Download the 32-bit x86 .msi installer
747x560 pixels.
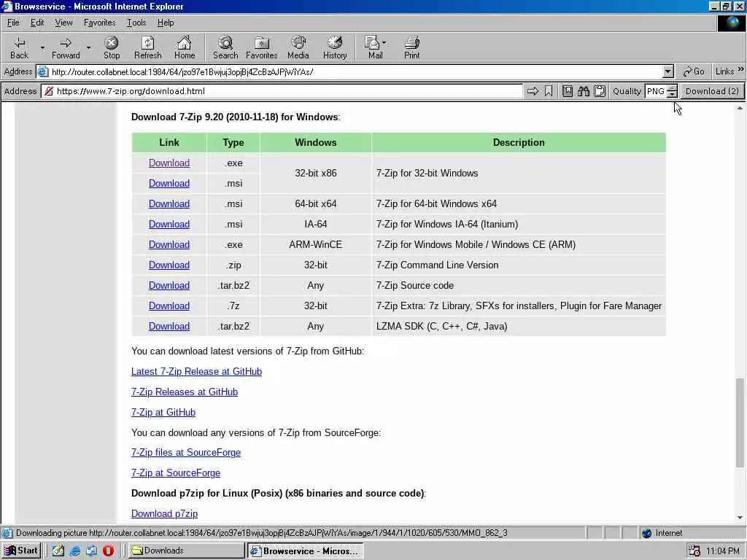(x=169, y=183)
